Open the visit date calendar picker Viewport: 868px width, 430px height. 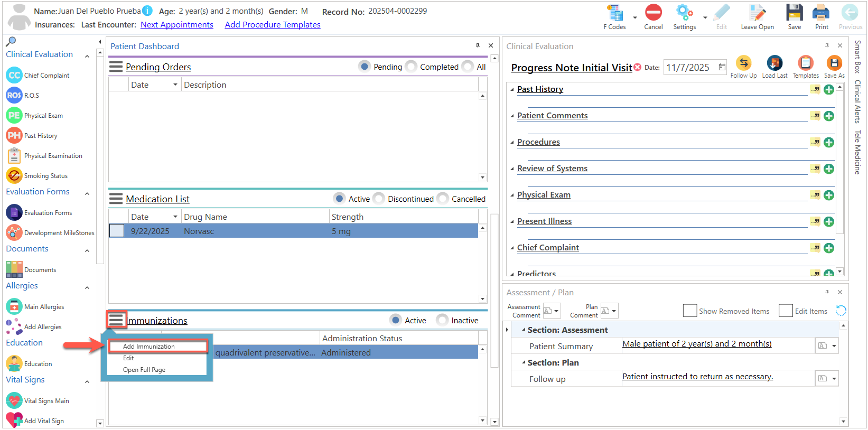coord(722,67)
